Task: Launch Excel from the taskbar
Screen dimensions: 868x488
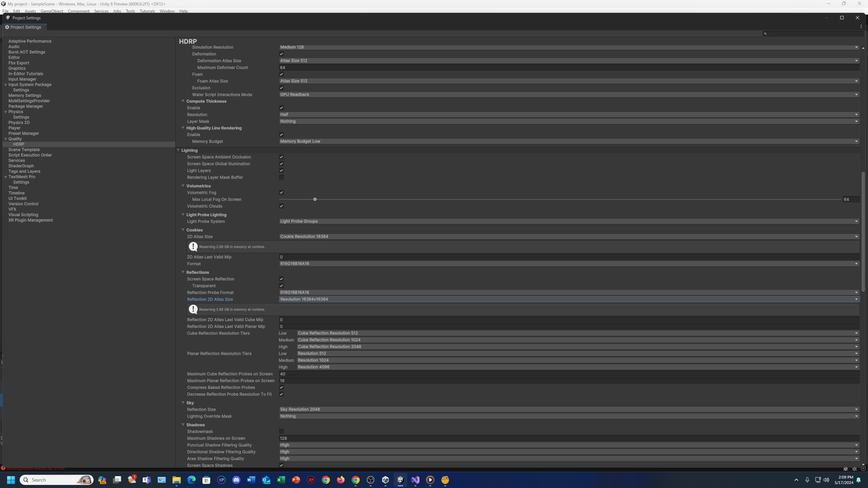Action: pyautogui.click(x=281, y=480)
